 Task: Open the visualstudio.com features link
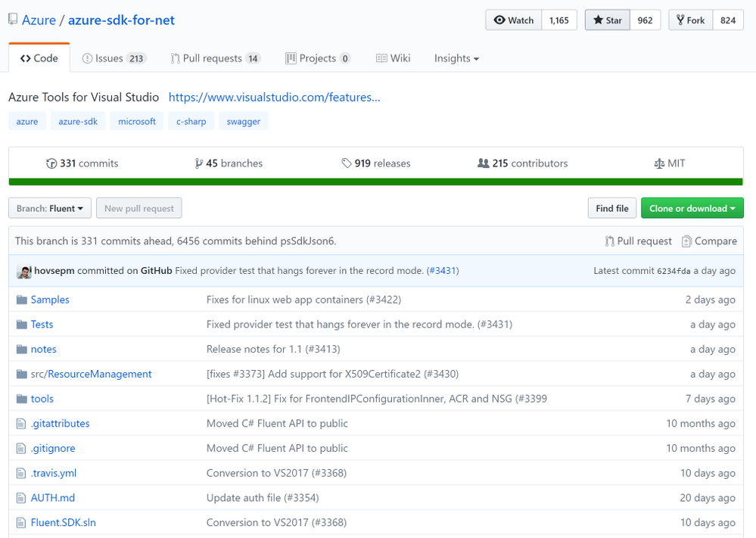tap(275, 98)
